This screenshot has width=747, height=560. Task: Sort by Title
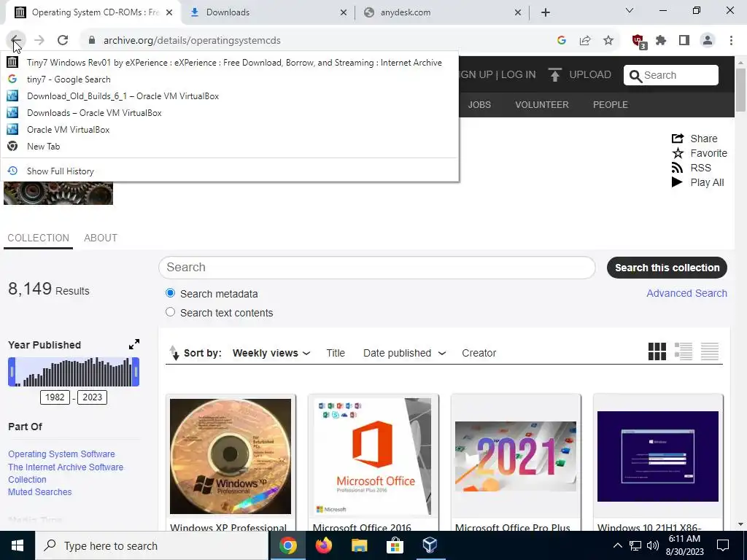[x=336, y=353]
